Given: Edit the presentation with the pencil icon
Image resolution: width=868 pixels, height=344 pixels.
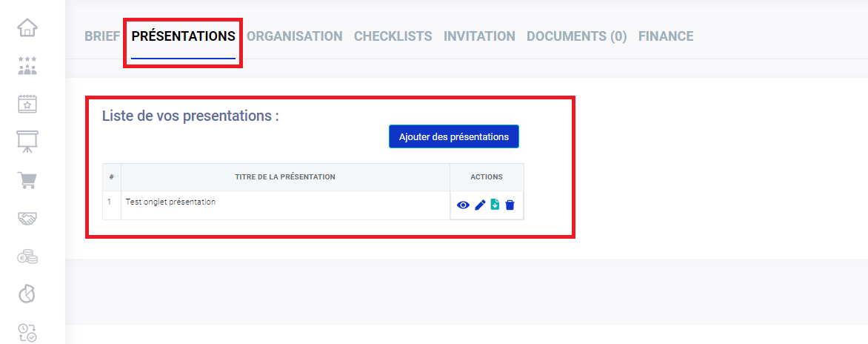Looking at the screenshot, I should [480, 205].
